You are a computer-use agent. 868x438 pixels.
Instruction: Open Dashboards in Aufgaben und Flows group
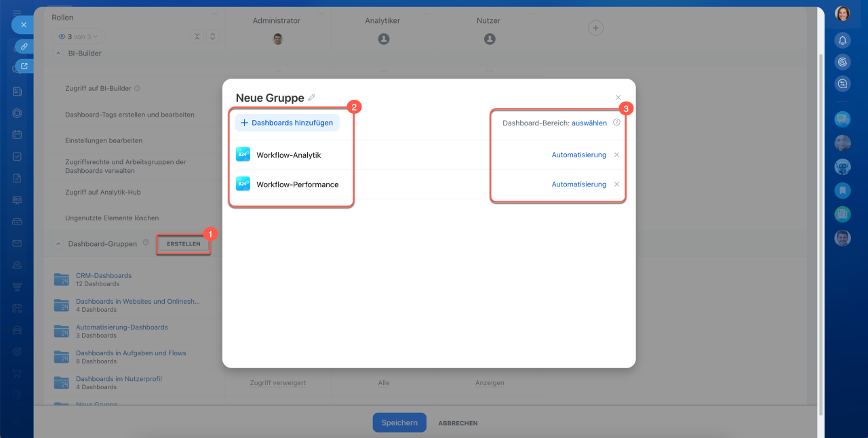click(x=131, y=353)
